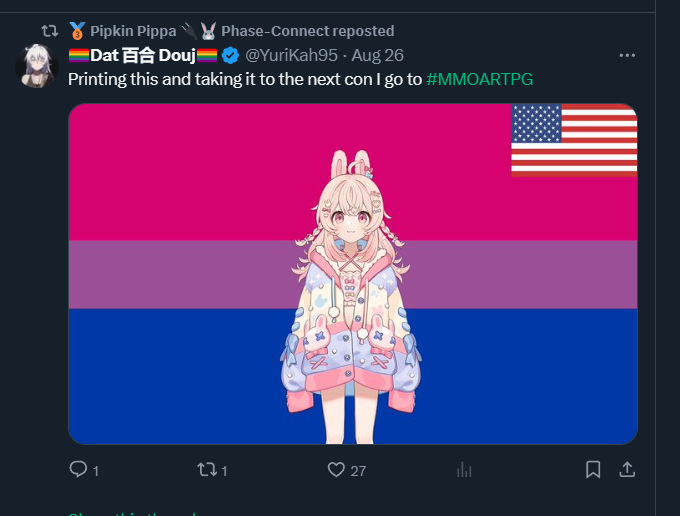Open the show this thread link
680x516 pixels.
(x=132, y=513)
